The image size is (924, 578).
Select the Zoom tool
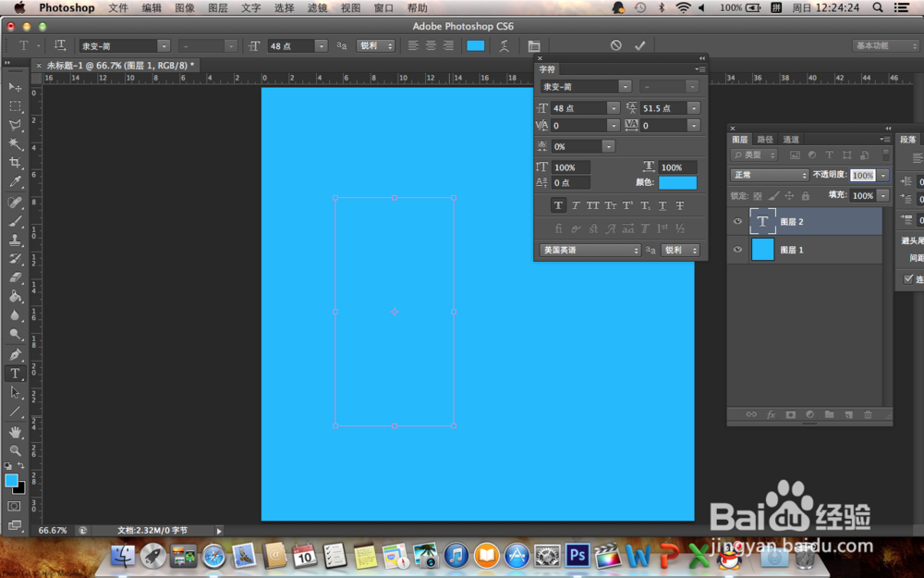point(15,450)
